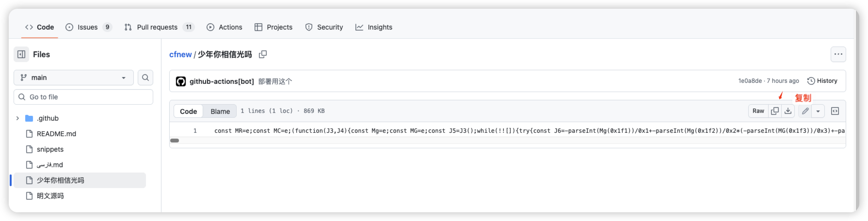Switch to Blame view toggle
The height and width of the screenshot is (221, 868).
220,111
